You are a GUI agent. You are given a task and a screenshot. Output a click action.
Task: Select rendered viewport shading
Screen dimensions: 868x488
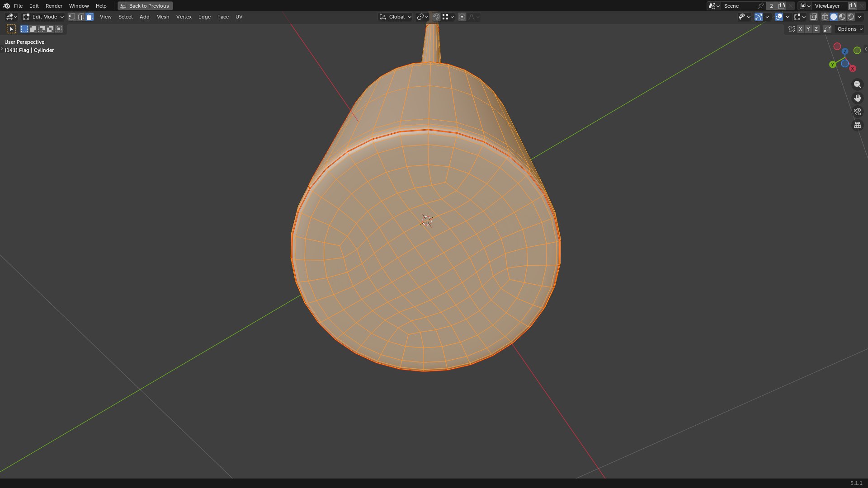pyautogui.click(x=851, y=17)
